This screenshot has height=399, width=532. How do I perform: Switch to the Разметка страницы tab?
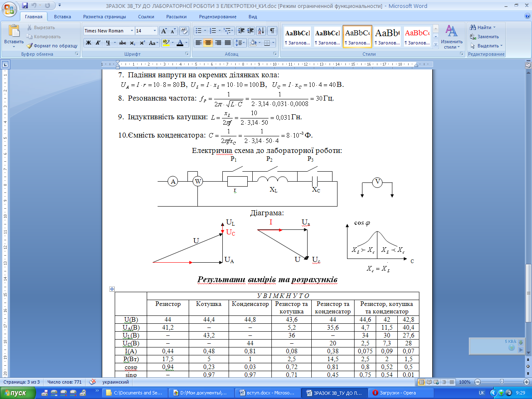tap(104, 17)
